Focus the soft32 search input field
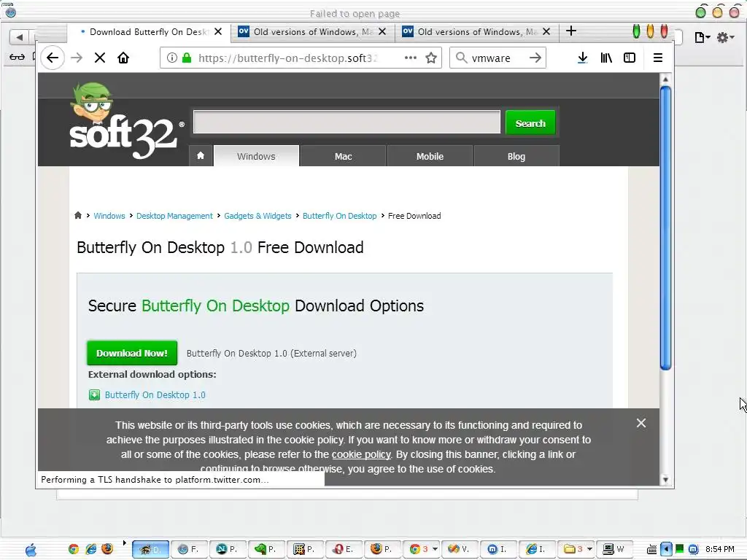747x560 pixels. click(347, 122)
